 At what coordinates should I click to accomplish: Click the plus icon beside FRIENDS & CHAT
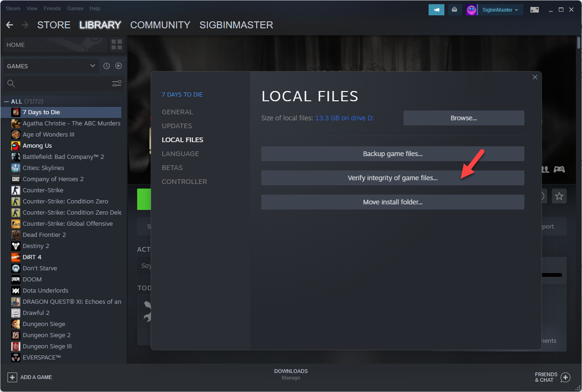[x=565, y=377]
